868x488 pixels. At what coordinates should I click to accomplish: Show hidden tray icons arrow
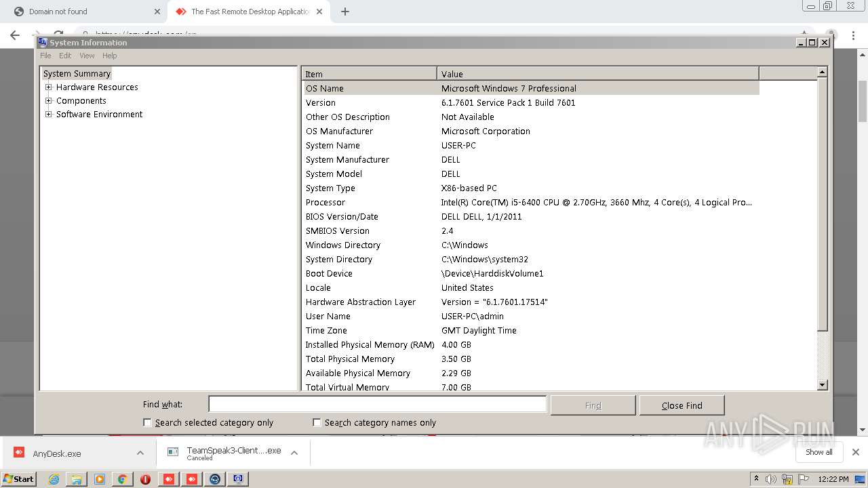coord(756,479)
